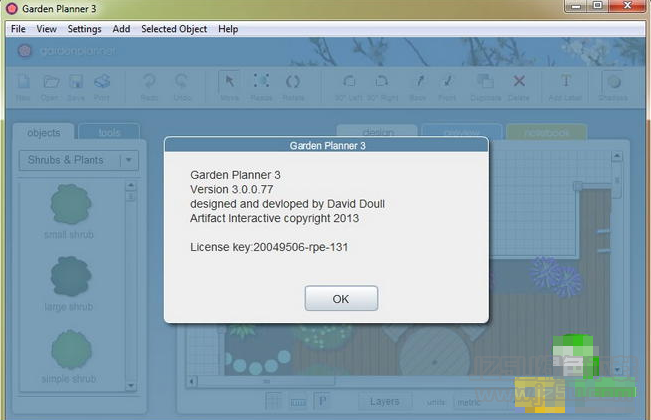
Task: Minimize the Garden Planner 3 window
Action: [576, 6]
